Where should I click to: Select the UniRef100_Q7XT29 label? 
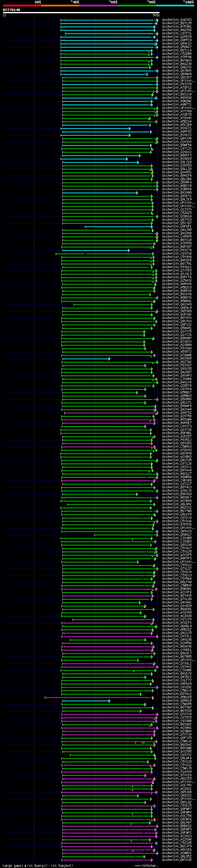click(177, 714)
